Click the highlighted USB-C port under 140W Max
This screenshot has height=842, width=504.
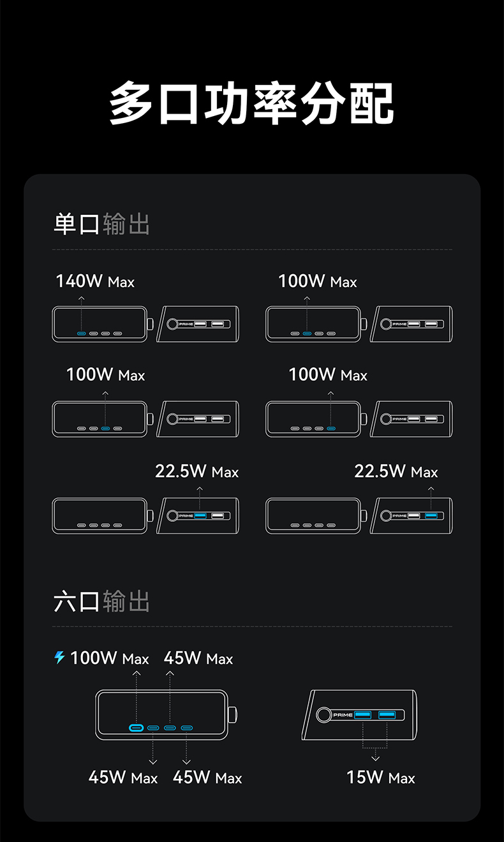pyautogui.click(x=82, y=334)
